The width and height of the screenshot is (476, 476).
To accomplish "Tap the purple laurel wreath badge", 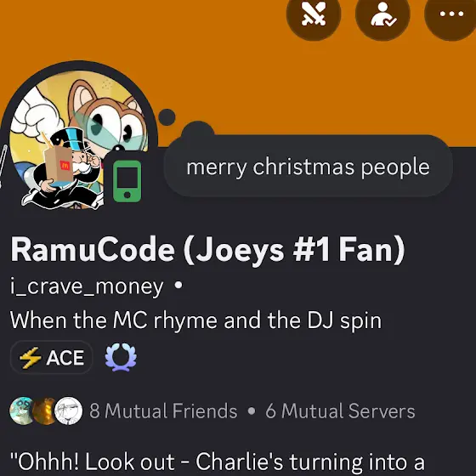I will 121,357.
